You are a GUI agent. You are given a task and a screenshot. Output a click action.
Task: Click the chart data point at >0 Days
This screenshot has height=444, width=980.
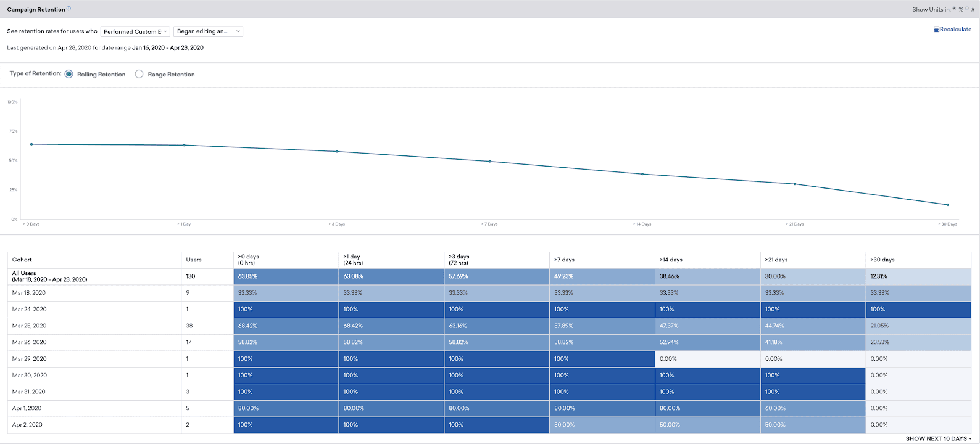(x=31, y=144)
